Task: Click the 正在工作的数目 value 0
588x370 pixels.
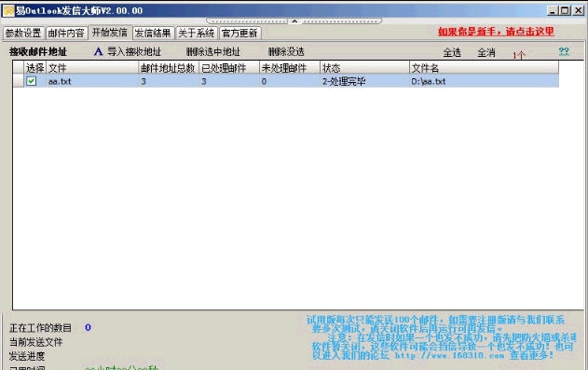Action: [88, 327]
